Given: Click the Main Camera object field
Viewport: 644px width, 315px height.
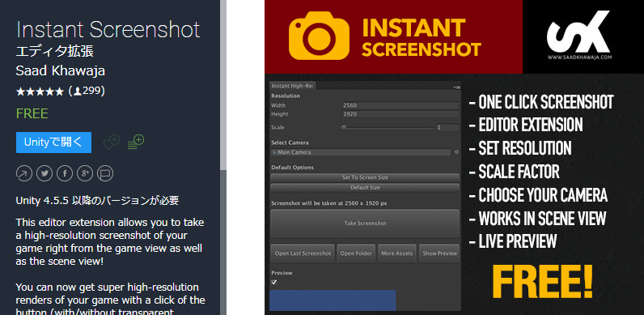Looking at the screenshot, I should point(361,152).
